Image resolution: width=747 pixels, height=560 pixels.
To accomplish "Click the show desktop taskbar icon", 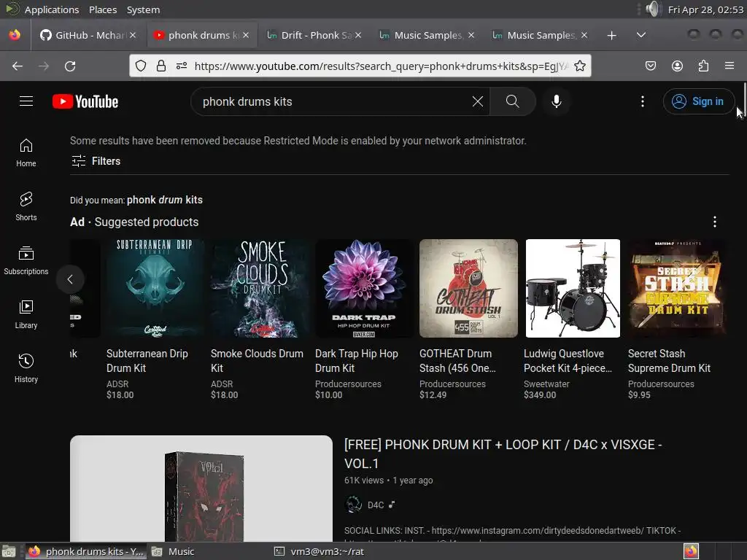I will tap(9, 551).
